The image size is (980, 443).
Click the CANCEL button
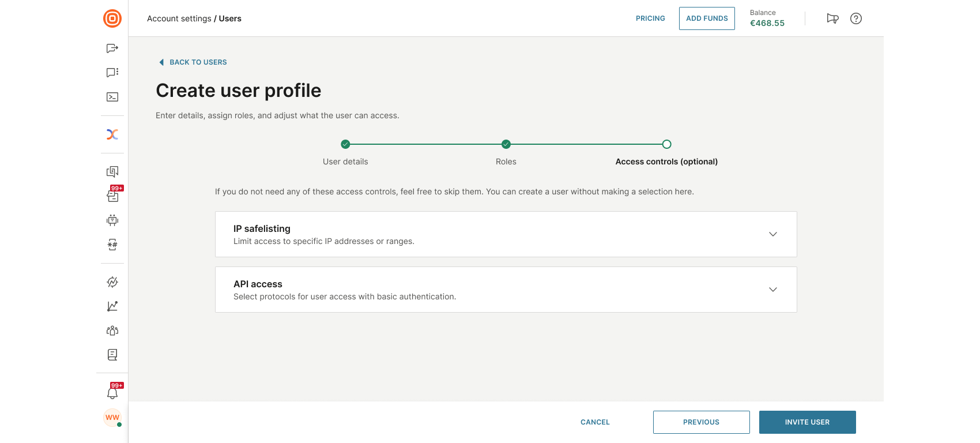click(x=595, y=422)
